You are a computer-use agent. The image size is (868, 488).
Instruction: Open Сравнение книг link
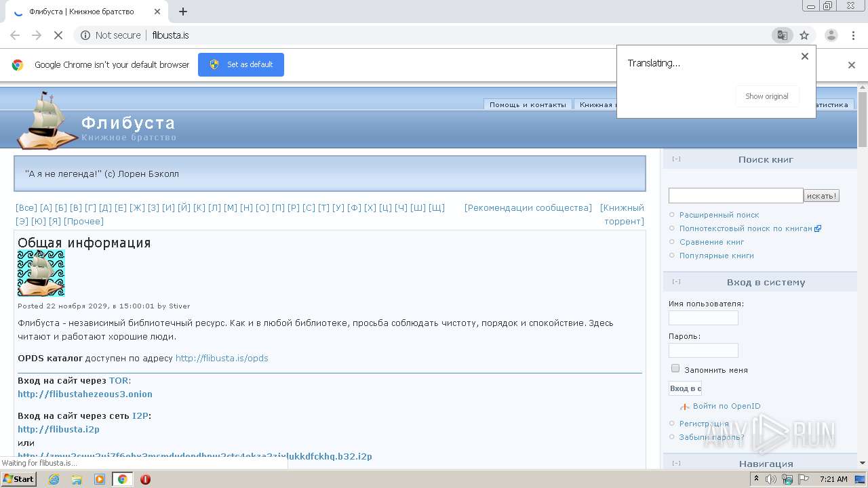[x=712, y=242]
